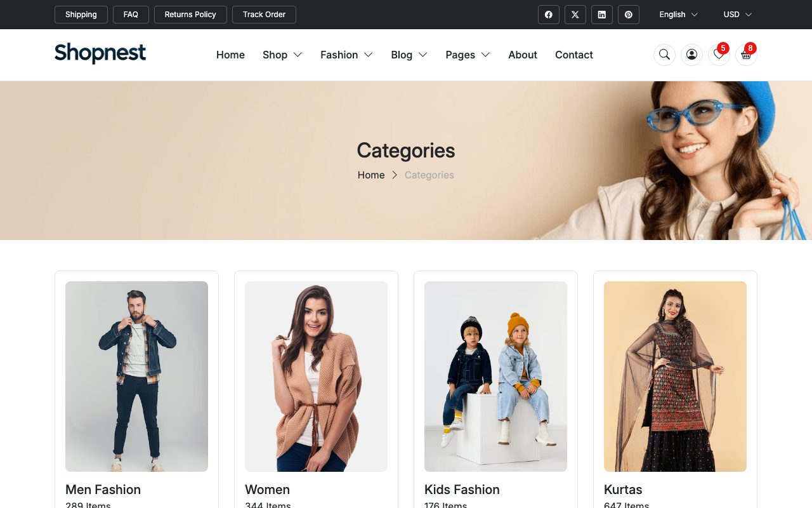Click the Shopnest logo

(100, 53)
